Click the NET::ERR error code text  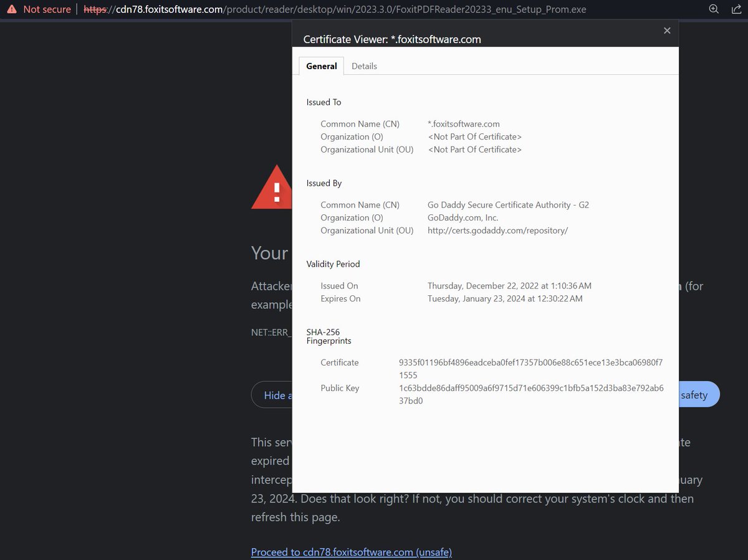[x=271, y=333]
